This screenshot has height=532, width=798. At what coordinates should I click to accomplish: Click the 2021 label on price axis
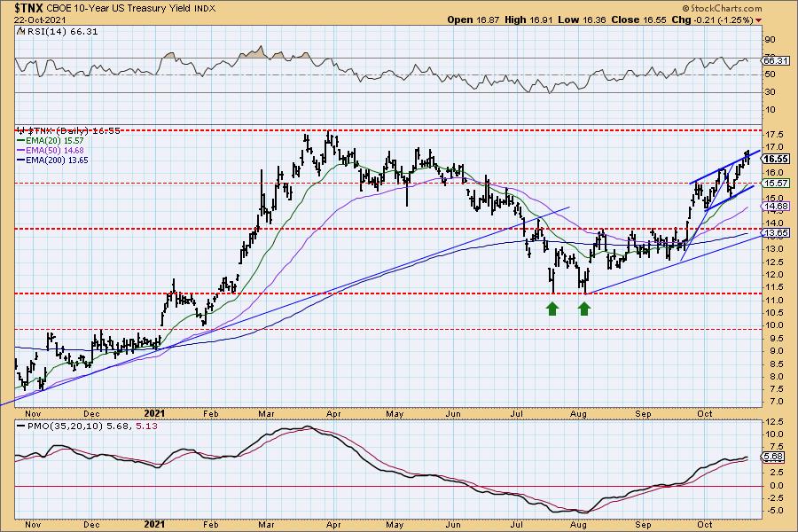[x=154, y=413]
